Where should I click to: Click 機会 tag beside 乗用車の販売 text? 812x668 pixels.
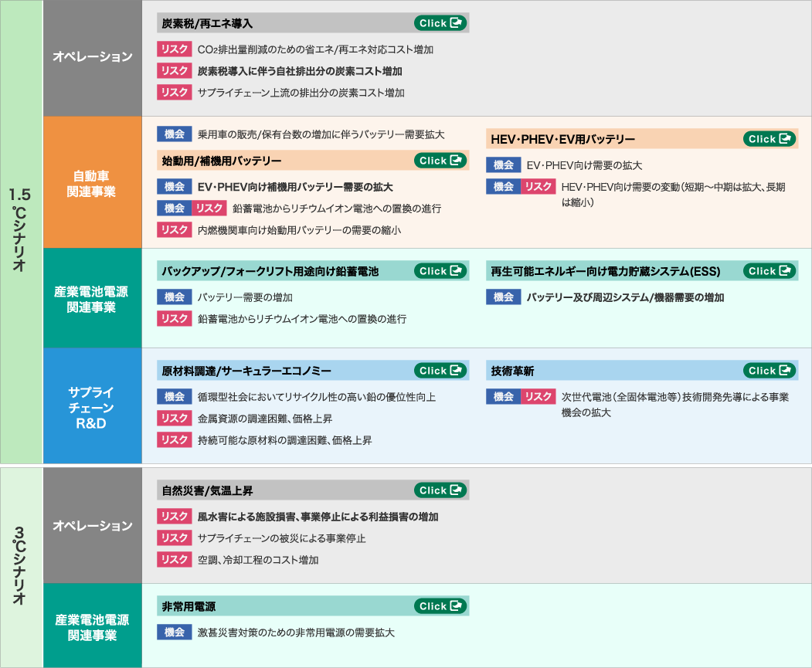175,134
